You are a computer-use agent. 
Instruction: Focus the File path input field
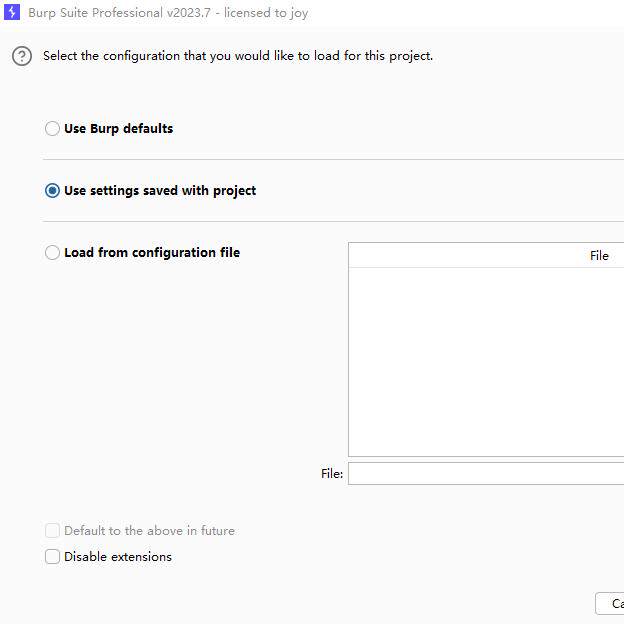tap(486, 474)
